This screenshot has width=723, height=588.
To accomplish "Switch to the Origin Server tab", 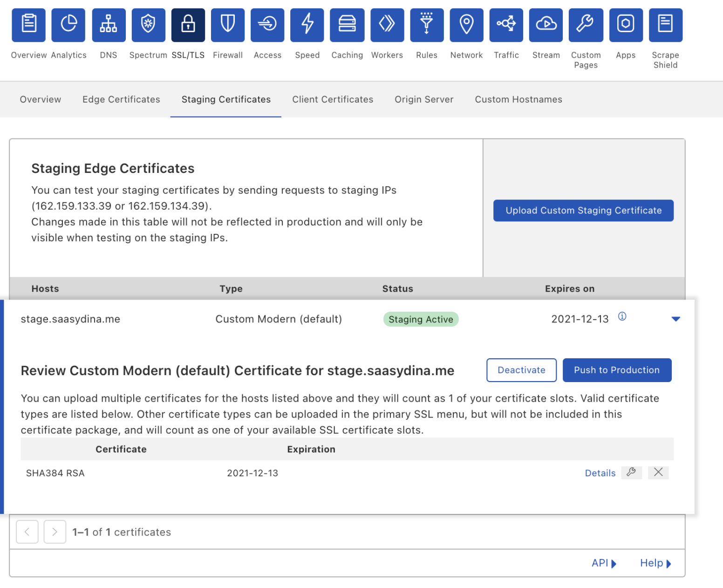I will click(x=423, y=99).
